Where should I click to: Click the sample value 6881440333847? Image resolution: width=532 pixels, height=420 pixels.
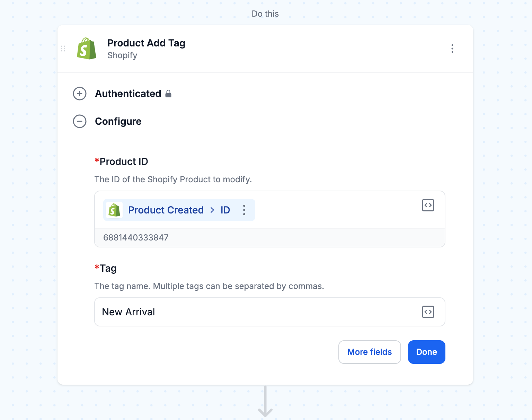tap(136, 238)
